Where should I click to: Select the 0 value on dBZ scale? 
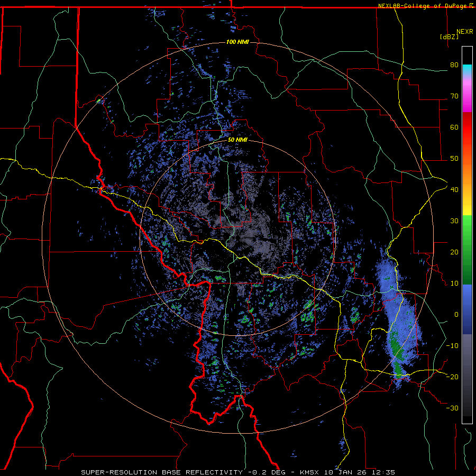[x=456, y=315]
